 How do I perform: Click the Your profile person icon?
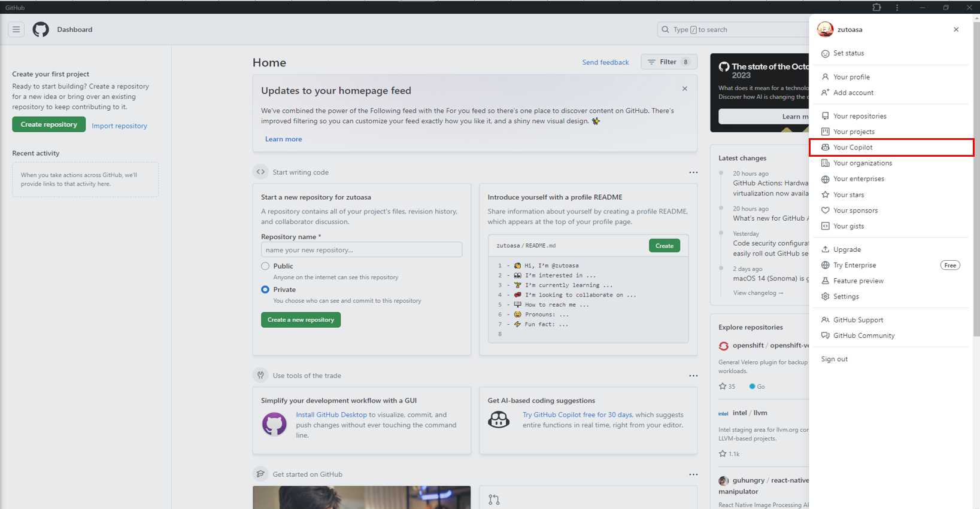826,77
